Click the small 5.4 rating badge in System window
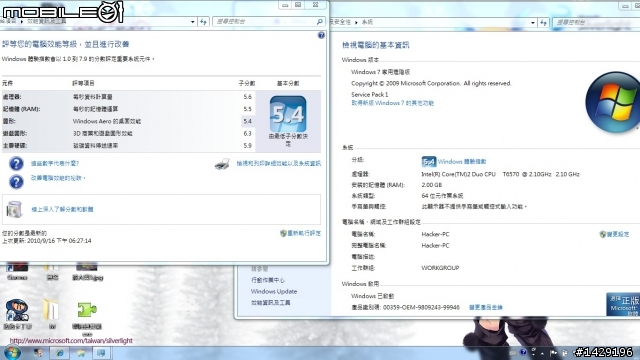640x360 pixels. [429, 162]
